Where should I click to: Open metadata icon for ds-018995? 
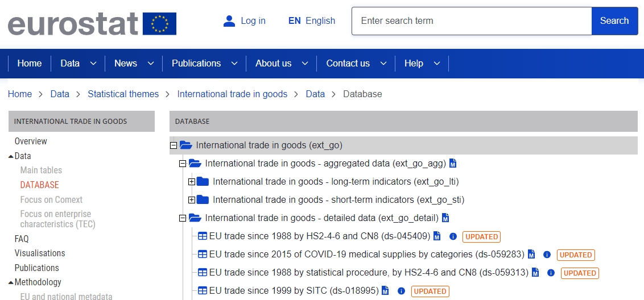tap(385, 291)
